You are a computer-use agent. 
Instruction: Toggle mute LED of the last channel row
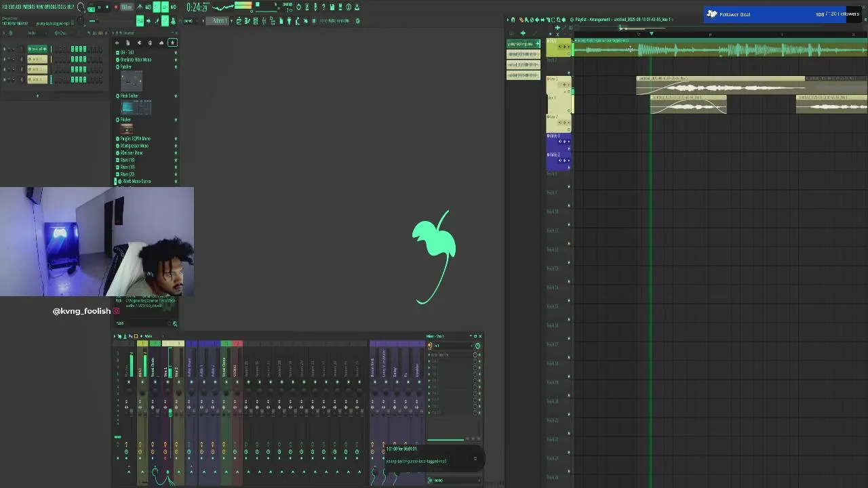(5, 79)
